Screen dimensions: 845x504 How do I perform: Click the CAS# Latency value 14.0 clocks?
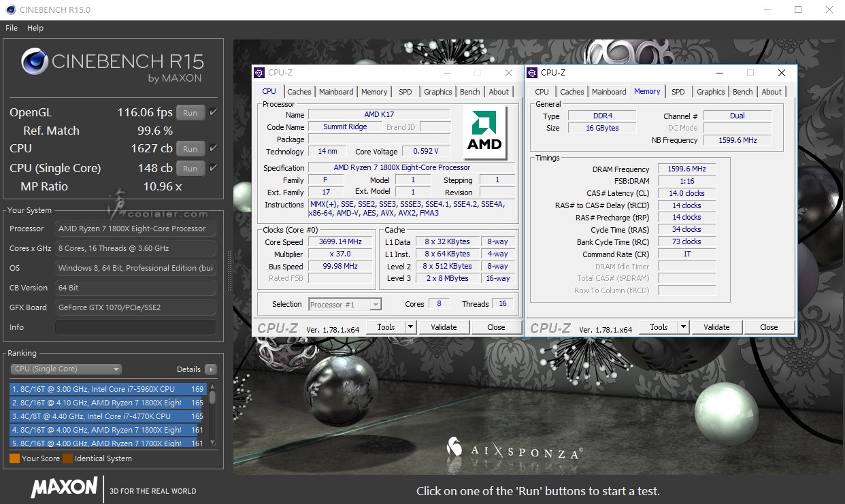pyautogui.click(x=686, y=193)
